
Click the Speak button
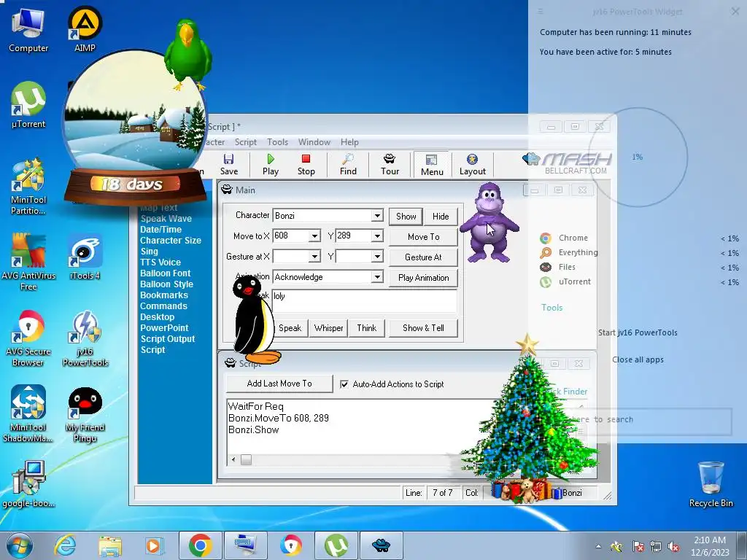[x=290, y=328]
